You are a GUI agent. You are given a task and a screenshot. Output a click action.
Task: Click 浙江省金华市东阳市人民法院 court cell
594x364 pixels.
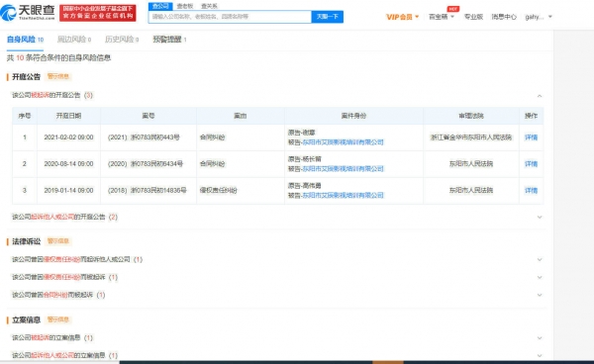pos(471,137)
